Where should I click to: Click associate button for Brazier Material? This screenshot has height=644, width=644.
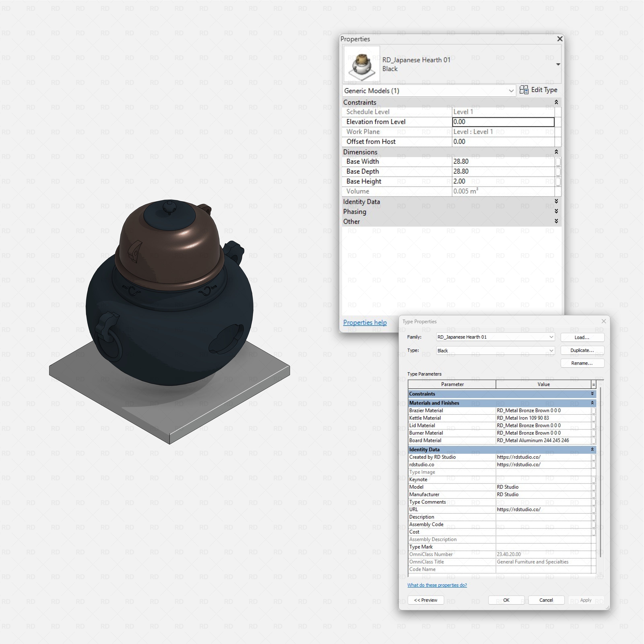click(593, 411)
